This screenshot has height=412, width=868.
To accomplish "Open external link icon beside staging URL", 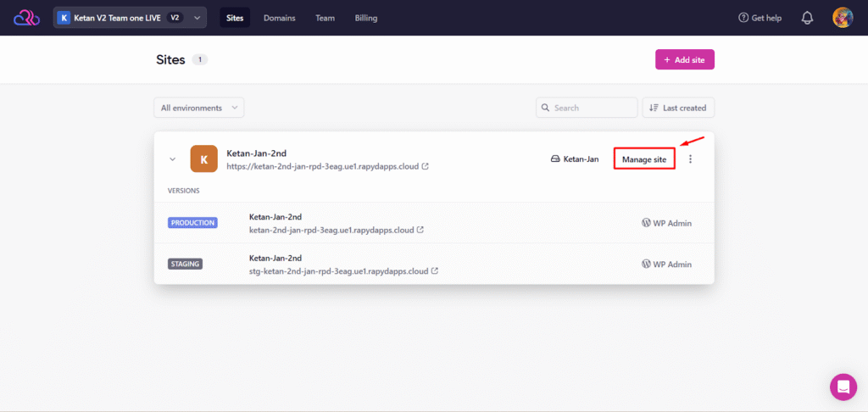I will click(435, 271).
